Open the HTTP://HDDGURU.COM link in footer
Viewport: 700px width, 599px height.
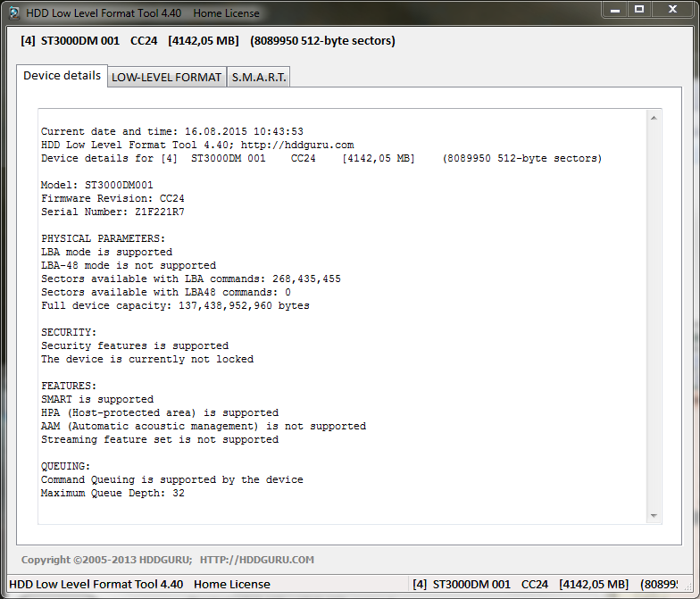257,560
